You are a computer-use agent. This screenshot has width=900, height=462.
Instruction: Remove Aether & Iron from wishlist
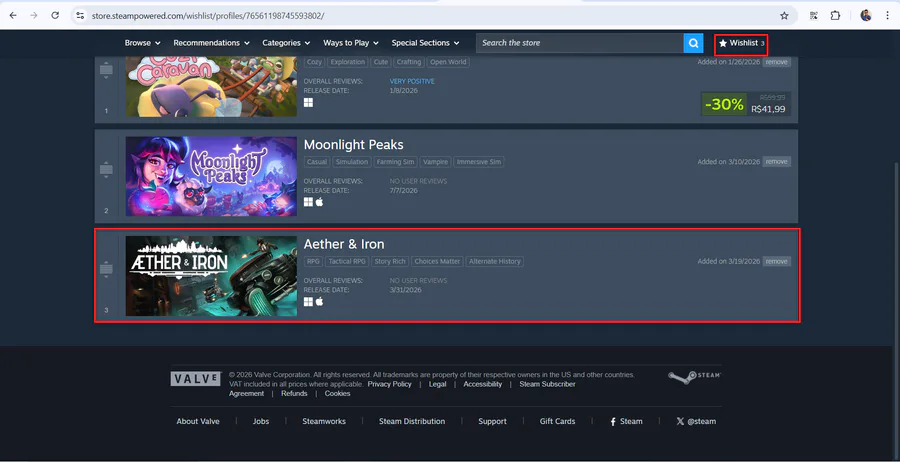pyautogui.click(x=777, y=261)
